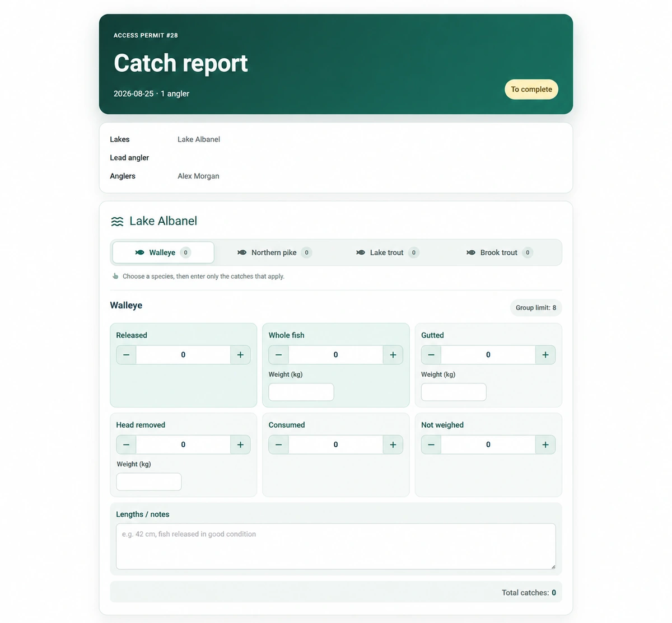The image size is (672, 623).
Task: Decrease the Consumed count with minus
Action: click(x=278, y=444)
